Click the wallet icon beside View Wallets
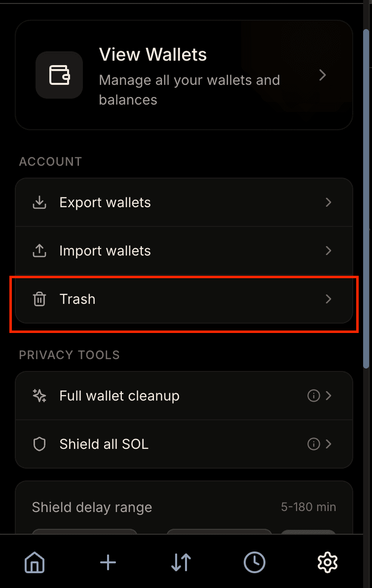Viewport: 372px width, 588px height. tap(59, 75)
